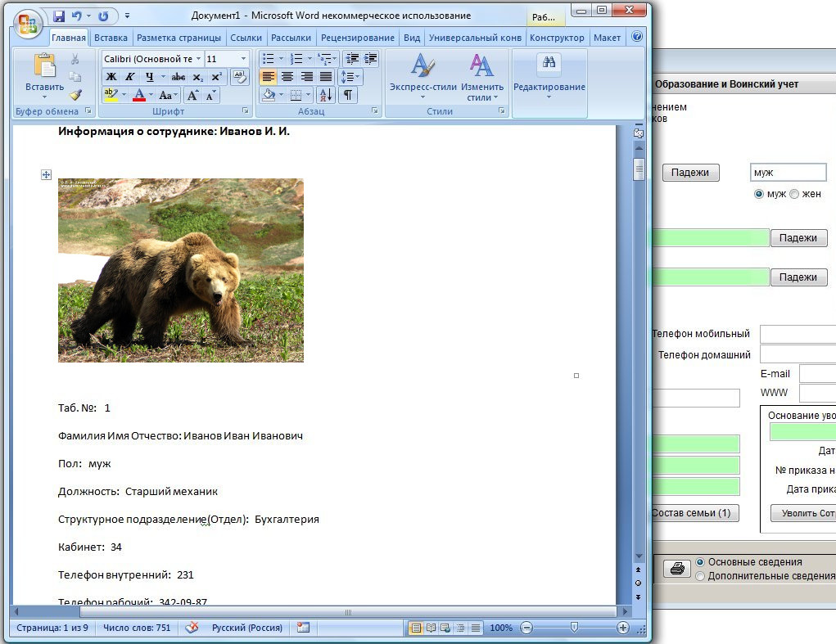Image resolution: width=836 pixels, height=644 pixels.
Task: Click the Office button in Word
Action: tap(27, 25)
